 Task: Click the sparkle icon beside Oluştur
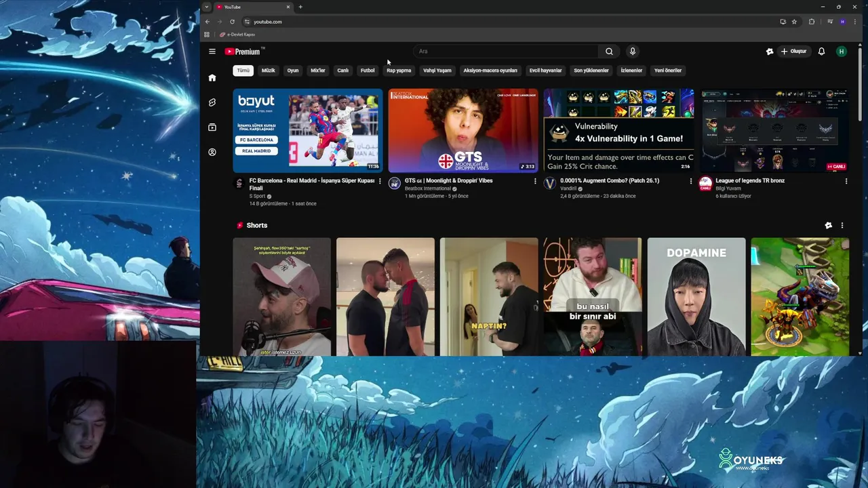[x=770, y=52]
